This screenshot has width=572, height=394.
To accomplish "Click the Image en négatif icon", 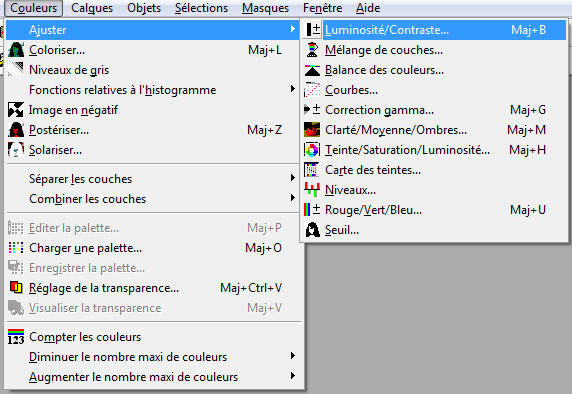I will [x=16, y=110].
